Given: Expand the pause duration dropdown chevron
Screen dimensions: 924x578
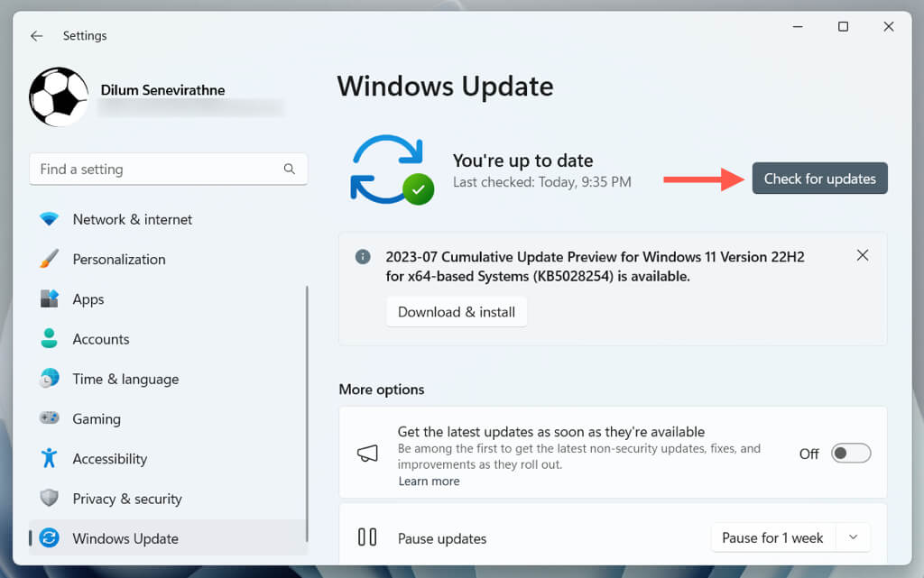Looking at the screenshot, I should [853, 537].
